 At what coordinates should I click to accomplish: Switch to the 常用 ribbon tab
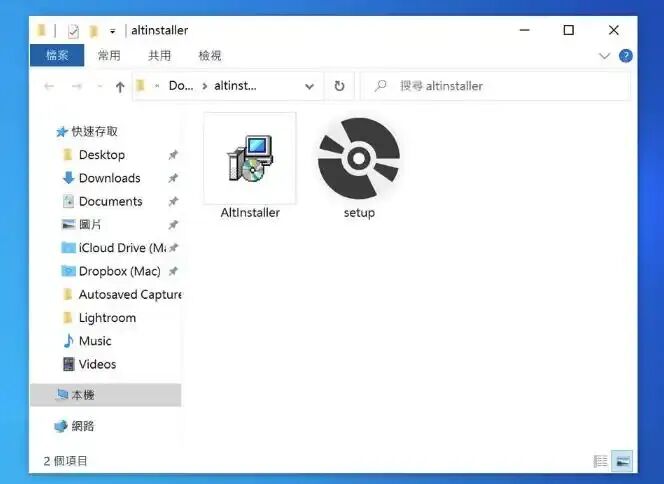coord(109,55)
